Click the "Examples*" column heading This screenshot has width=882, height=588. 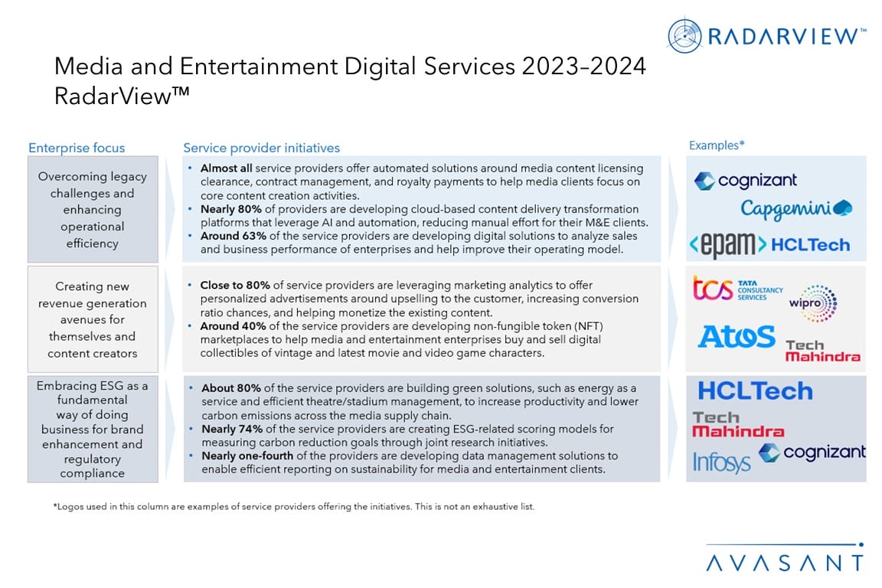point(717,145)
